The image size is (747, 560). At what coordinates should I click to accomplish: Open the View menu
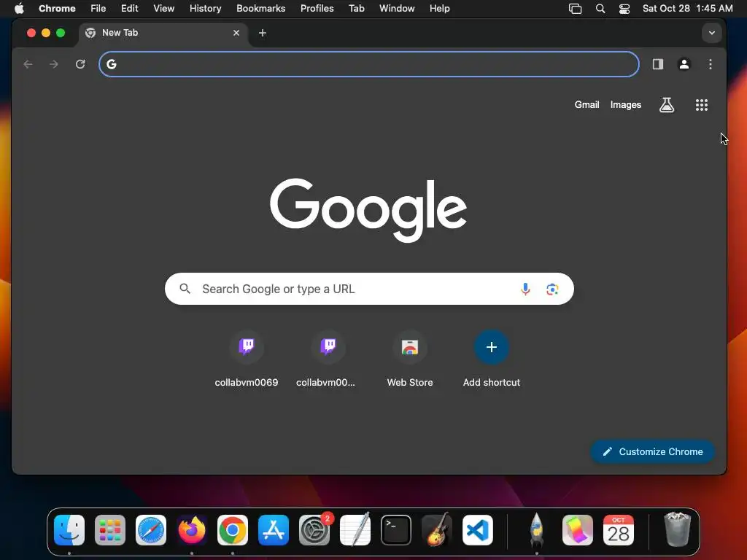(x=163, y=9)
